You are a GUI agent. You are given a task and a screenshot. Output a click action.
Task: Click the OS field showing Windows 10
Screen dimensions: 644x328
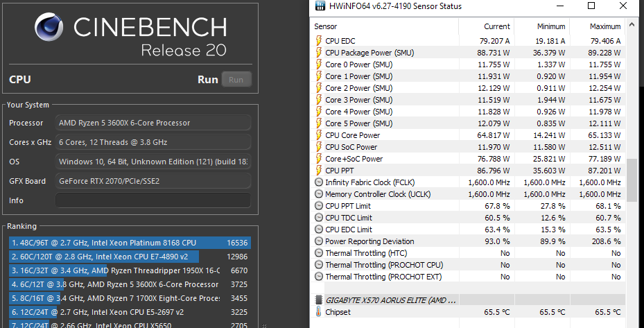[153, 162]
